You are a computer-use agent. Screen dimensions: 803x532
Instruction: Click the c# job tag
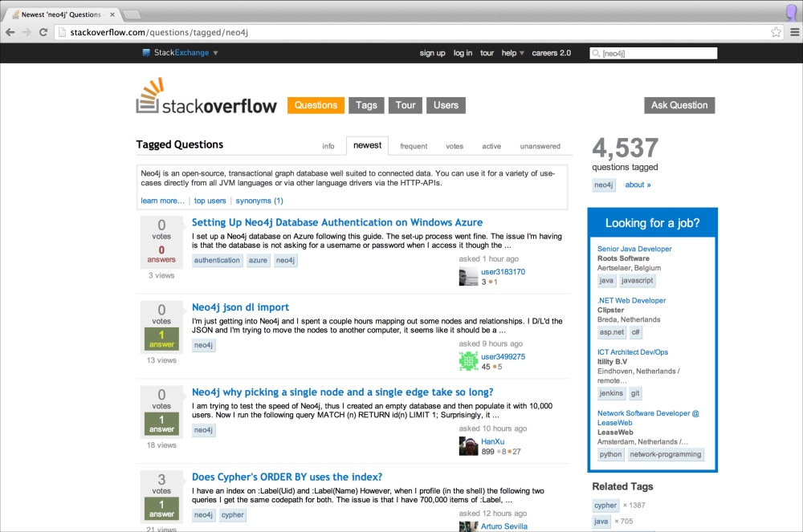pyautogui.click(x=635, y=332)
